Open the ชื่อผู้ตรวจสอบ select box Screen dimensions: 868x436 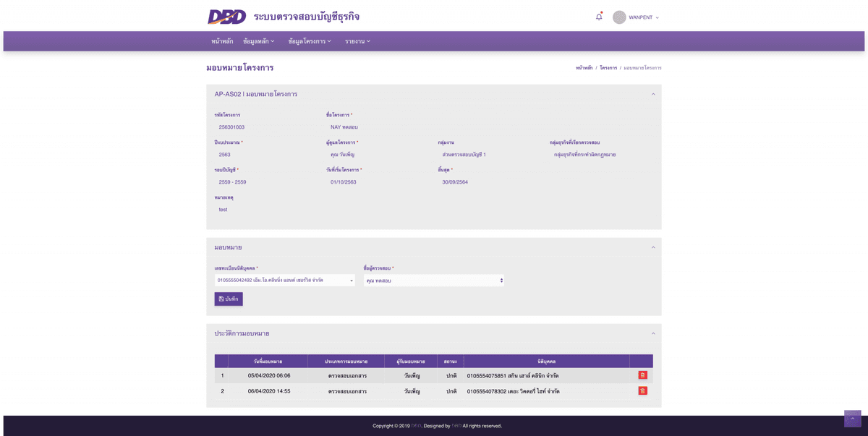pos(434,281)
